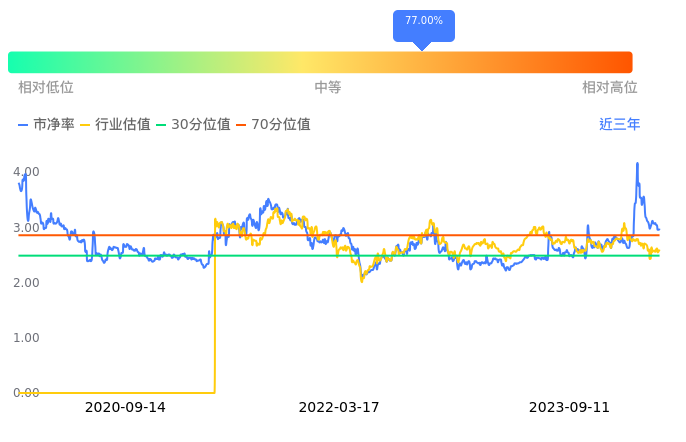686x442 pixels.
Task: Click the 2022-03-17 date on the x-axis
Action: click(339, 408)
